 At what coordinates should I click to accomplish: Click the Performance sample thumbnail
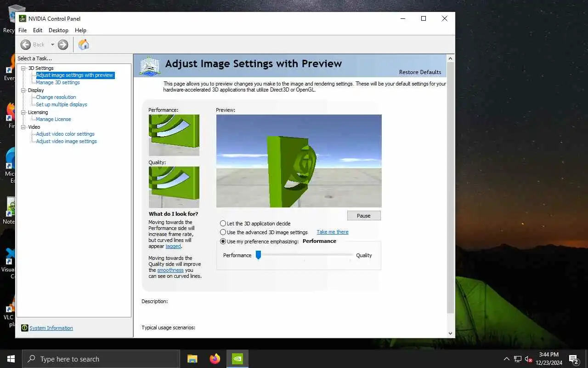click(x=174, y=135)
